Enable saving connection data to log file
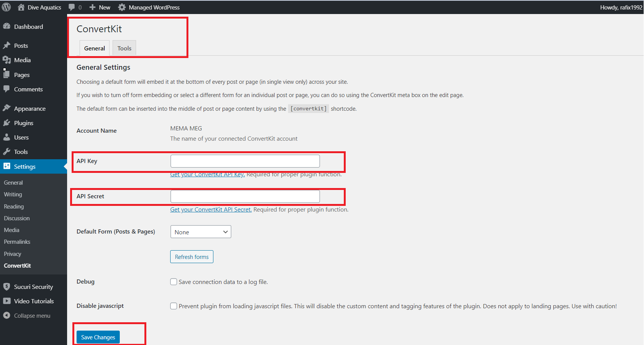Screen dimensions: 644x345 [174, 282]
